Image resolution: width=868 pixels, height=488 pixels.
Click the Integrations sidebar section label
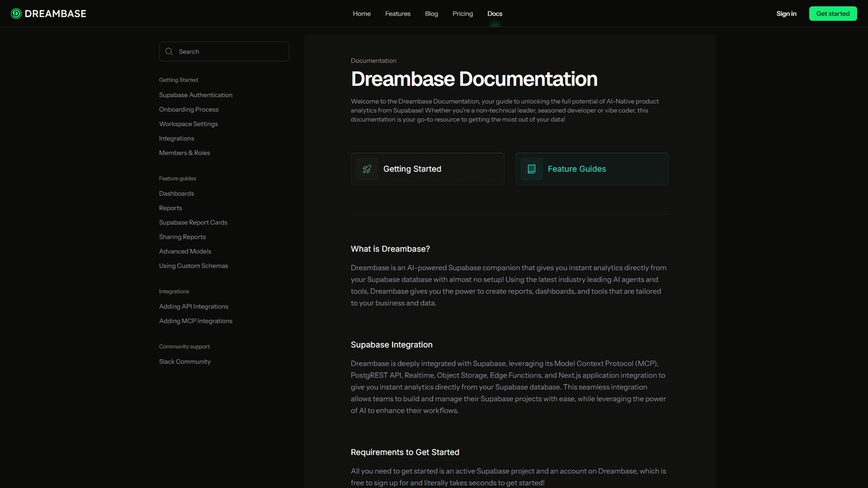point(174,291)
